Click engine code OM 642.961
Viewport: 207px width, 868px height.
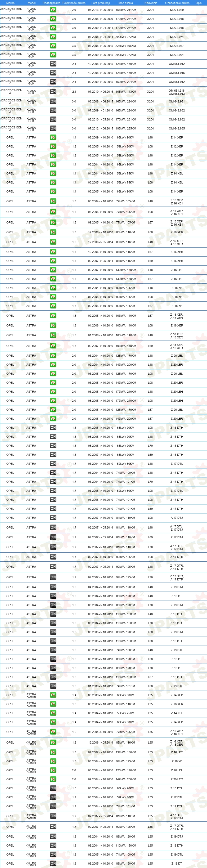[177, 101]
